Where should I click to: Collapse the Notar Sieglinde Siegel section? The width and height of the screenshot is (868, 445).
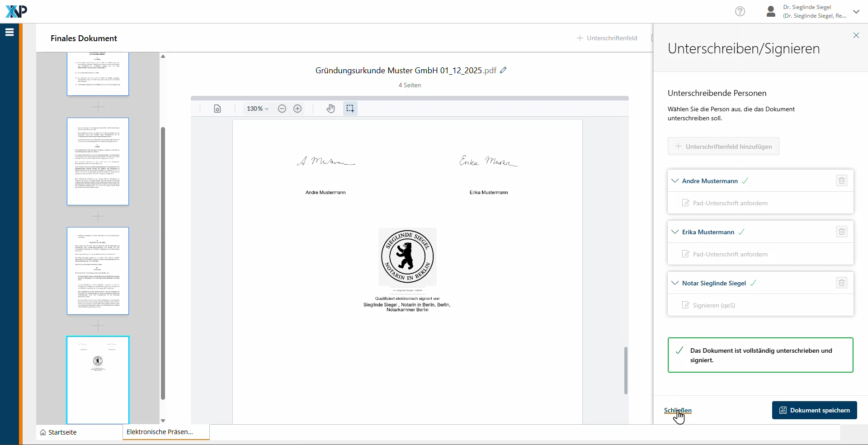pyautogui.click(x=675, y=283)
